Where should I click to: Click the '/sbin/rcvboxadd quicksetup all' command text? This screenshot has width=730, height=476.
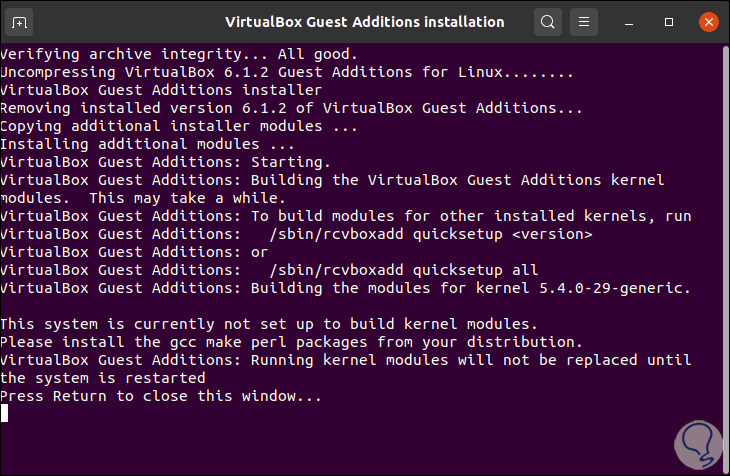(404, 270)
